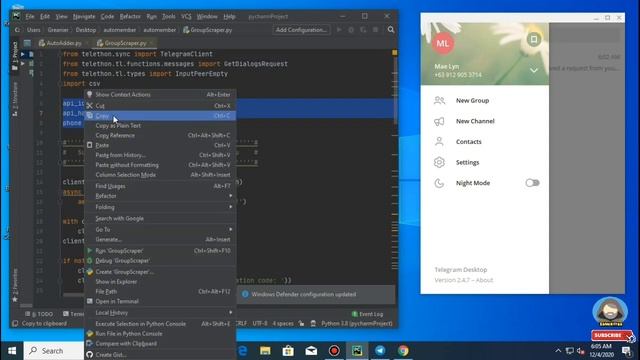Screen dimensions: 640x360
Task: Select Column Selection Mode entry
Action: [160, 175]
